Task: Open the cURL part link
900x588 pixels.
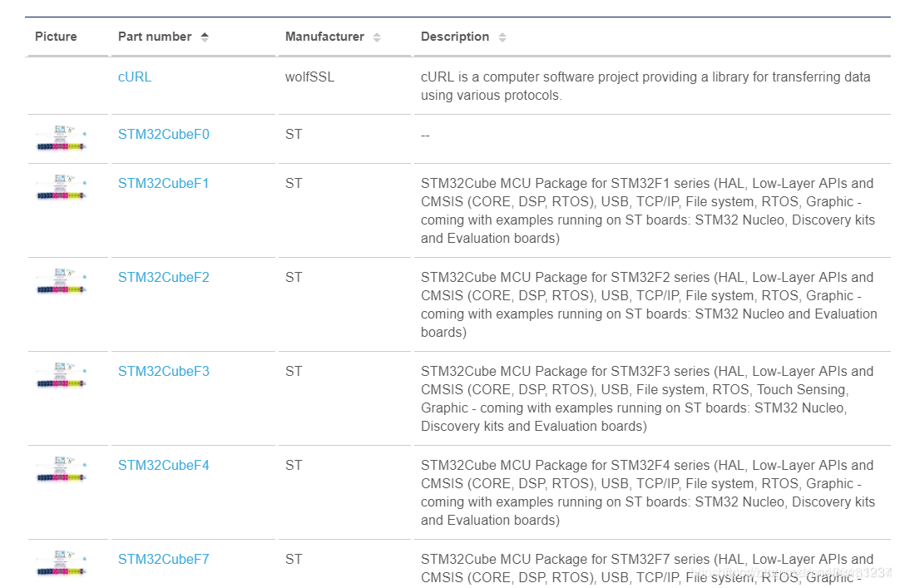Action: [135, 77]
